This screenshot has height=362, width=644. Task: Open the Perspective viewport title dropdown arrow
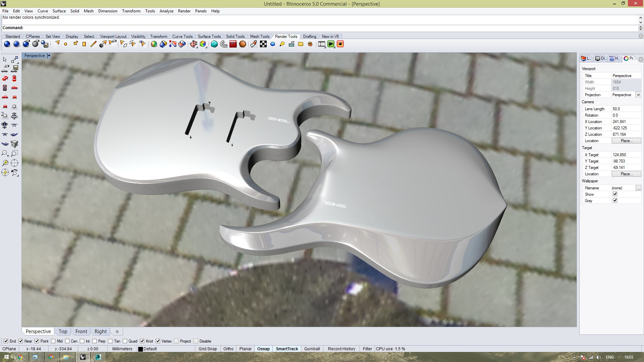coord(49,56)
